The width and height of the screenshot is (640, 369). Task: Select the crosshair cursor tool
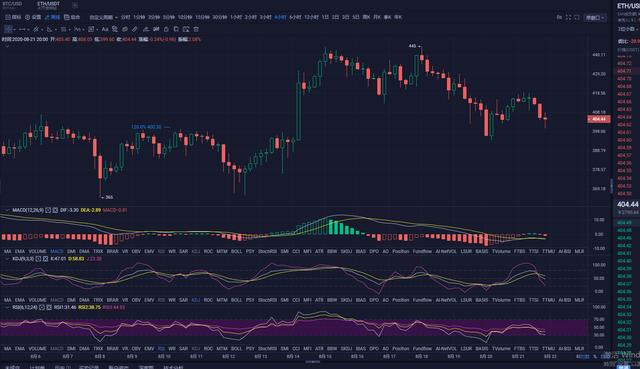[x=8, y=29]
